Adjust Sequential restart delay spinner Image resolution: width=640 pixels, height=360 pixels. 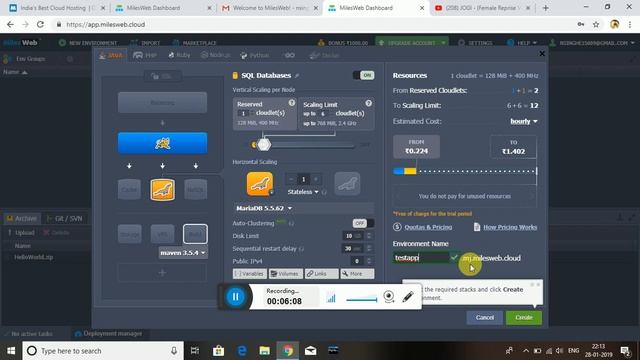(x=369, y=248)
